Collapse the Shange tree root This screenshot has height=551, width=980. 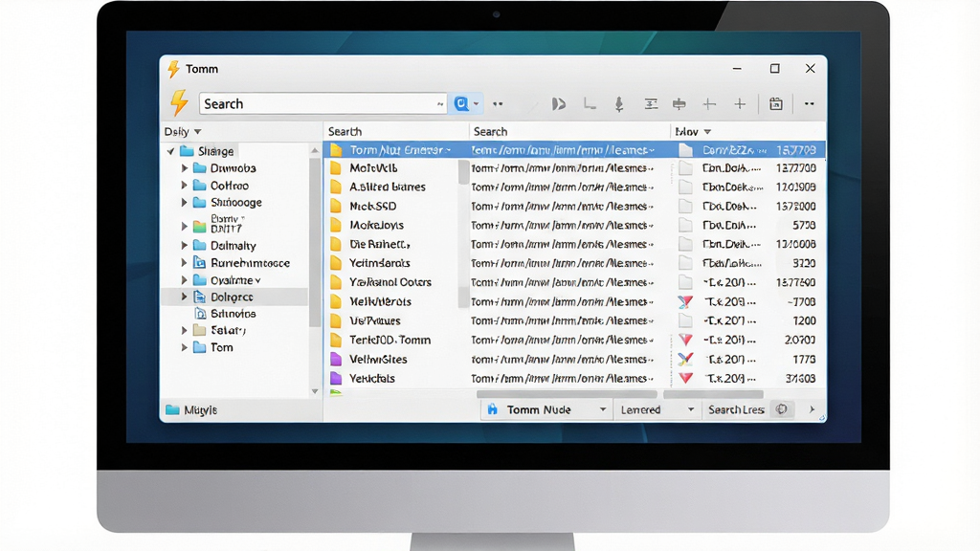pyautogui.click(x=170, y=151)
